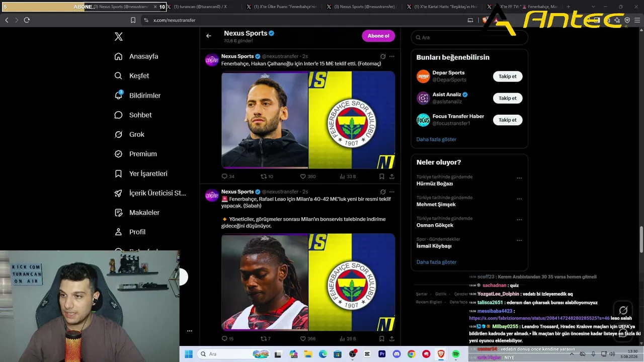Bookmark this page from the address bar

click(x=133, y=20)
